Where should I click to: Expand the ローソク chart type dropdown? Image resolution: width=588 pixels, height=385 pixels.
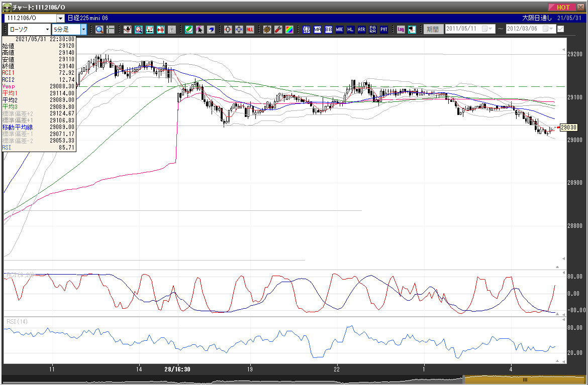click(x=46, y=30)
